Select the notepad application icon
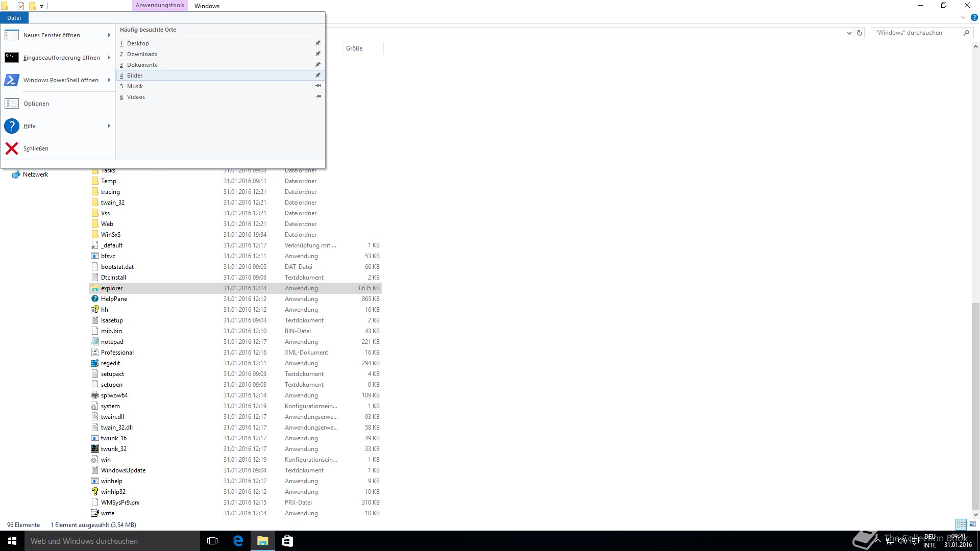 (x=94, y=342)
